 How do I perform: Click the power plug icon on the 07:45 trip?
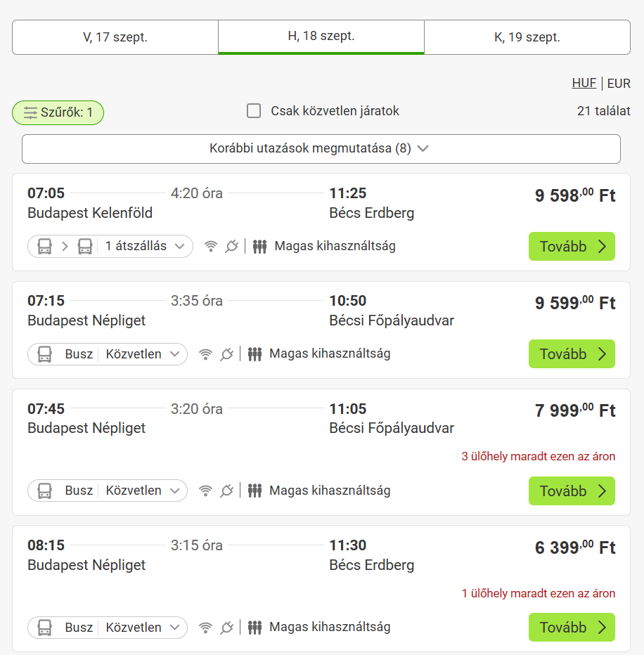coord(226,491)
